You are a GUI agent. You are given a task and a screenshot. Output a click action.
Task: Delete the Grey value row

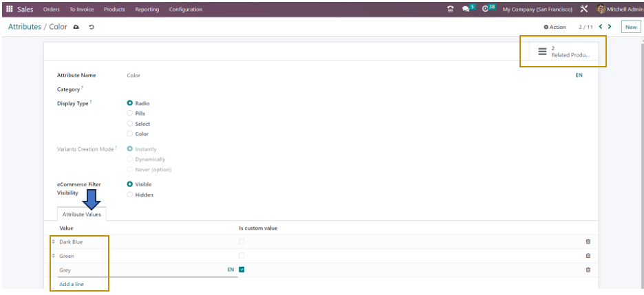tap(588, 270)
